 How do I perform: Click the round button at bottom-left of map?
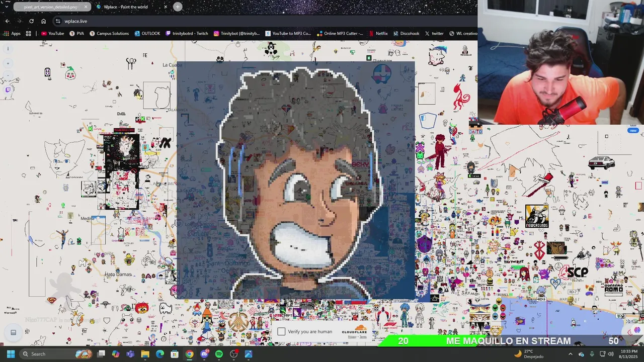coord(14,332)
